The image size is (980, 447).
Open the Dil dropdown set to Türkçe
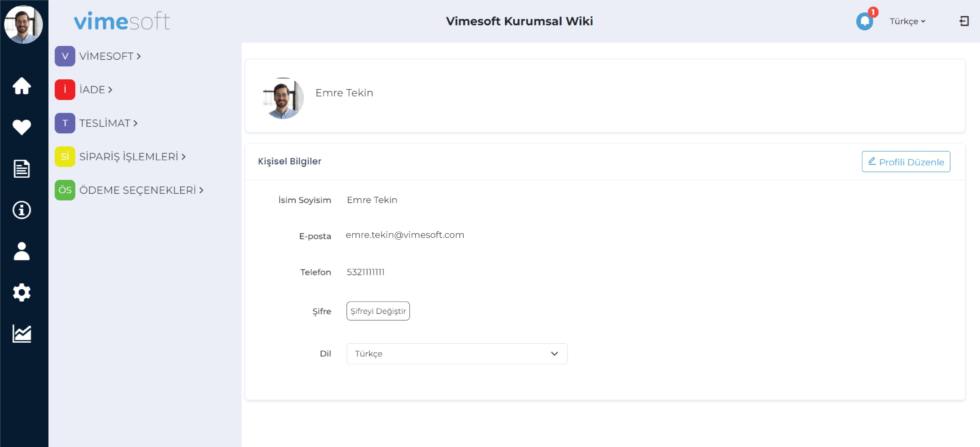(457, 353)
